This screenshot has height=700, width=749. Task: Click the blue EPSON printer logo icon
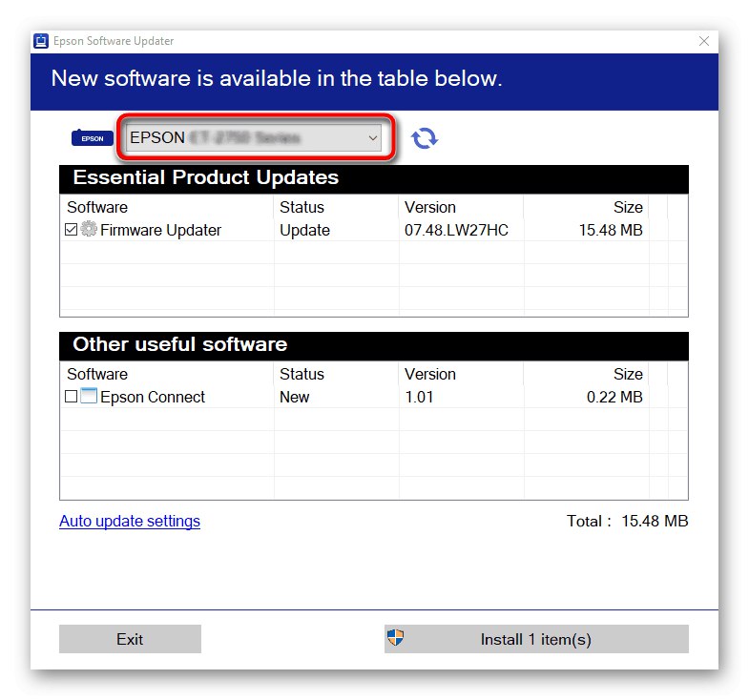click(93, 138)
